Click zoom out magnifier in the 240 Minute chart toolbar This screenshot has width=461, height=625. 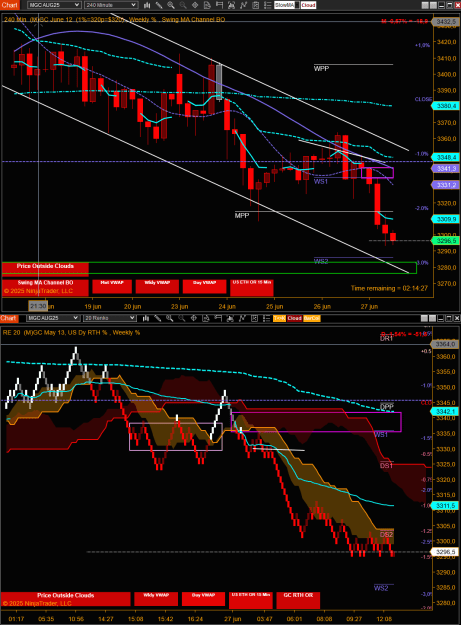[x=183, y=5]
